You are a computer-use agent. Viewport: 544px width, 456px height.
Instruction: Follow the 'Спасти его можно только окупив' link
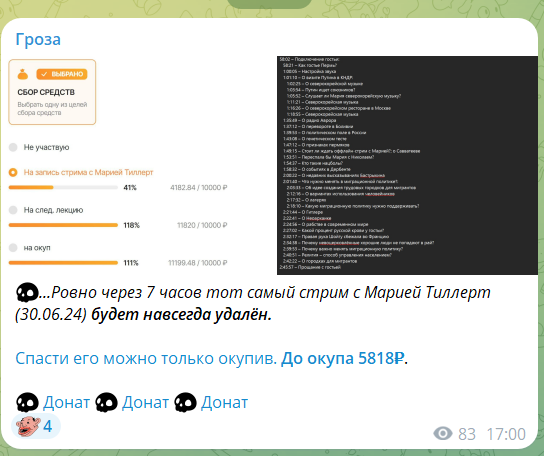pos(146,358)
